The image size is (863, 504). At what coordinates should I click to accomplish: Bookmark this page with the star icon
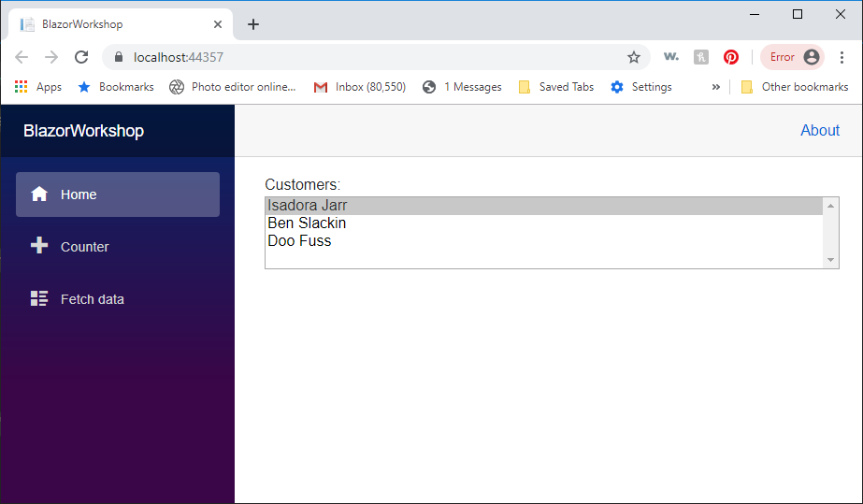pos(634,57)
